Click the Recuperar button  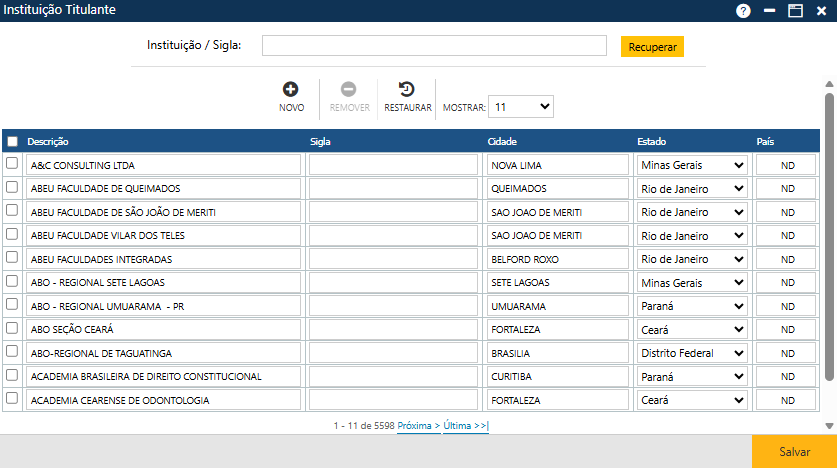tap(652, 46)
